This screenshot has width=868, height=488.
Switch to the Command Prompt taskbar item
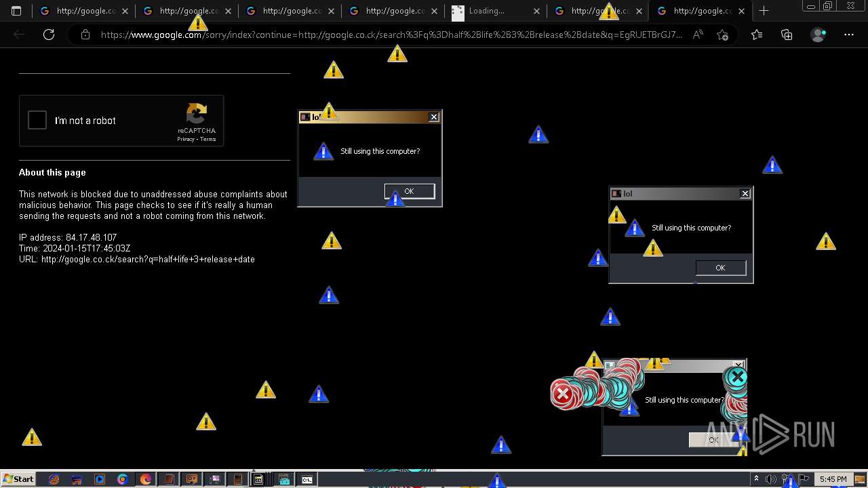[307, 479]
